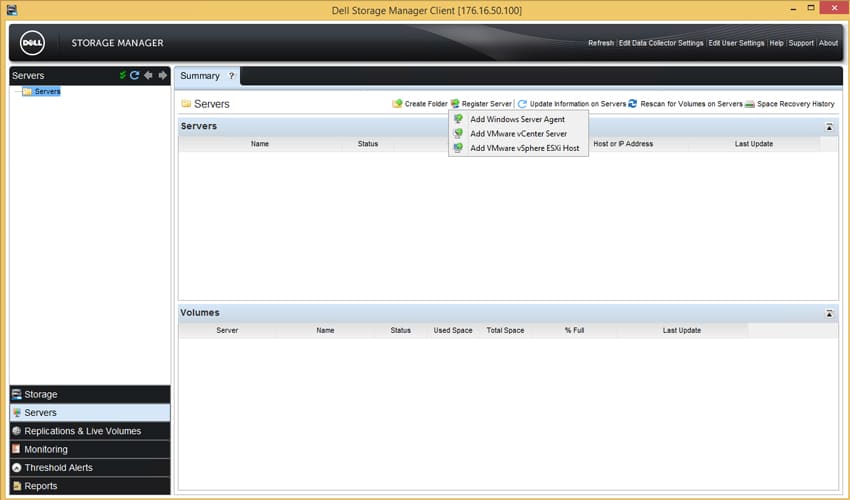This screenshot has width=850, height=500.
Task: Sort Servers table by Last Update
Action: pos(754,144)
